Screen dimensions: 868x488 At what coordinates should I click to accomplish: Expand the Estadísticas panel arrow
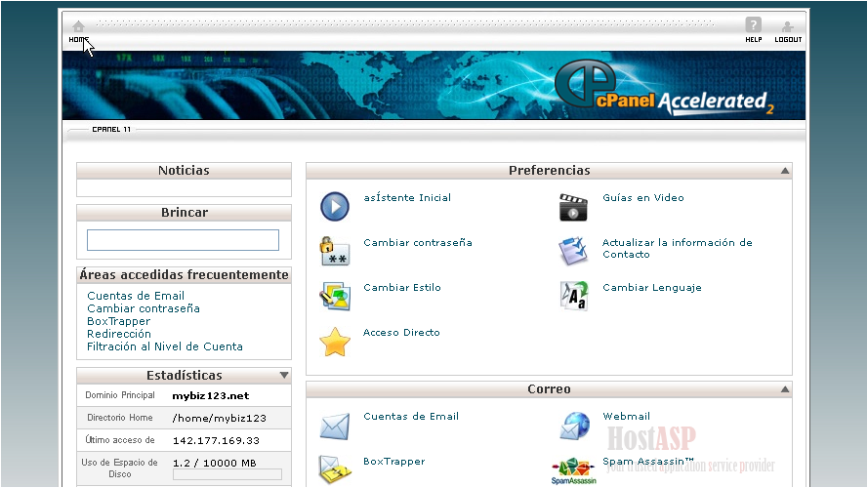tap(284, 376)
